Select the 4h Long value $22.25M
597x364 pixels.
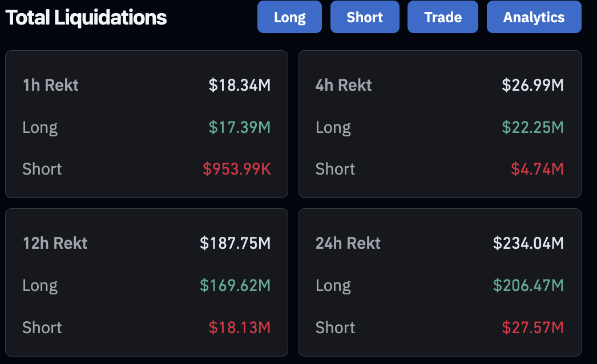[533, 127]
